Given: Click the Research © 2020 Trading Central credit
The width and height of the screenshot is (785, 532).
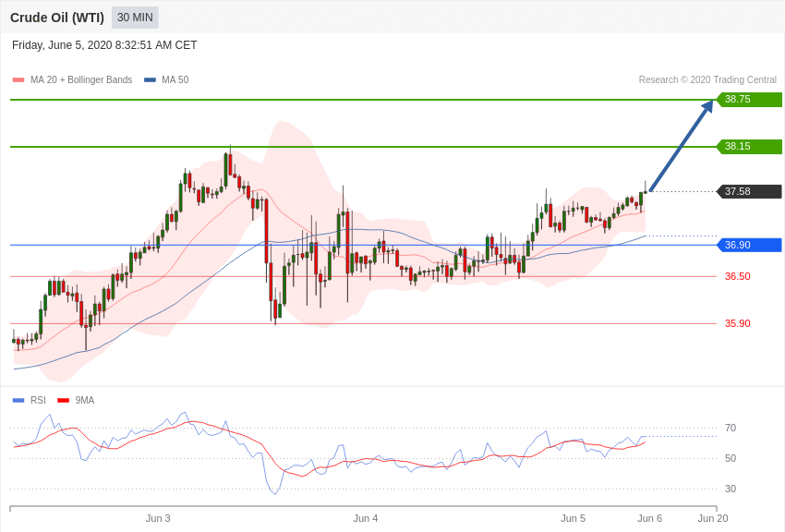Looking at the screenshot, I should tap(707, 79).
